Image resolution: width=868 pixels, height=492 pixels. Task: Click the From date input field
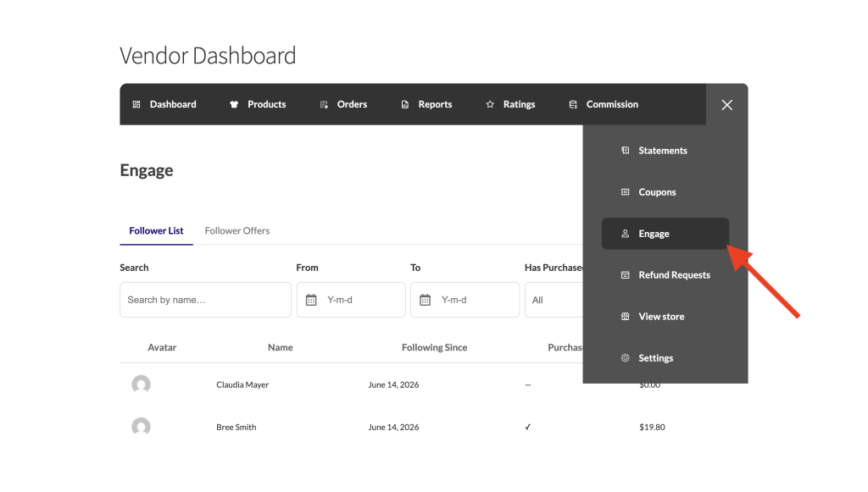point(351,300)
